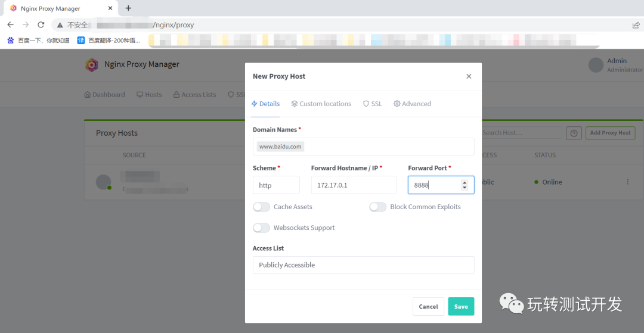Enable Websockets Support toggle
The width and height of the screenshot is (644, 333).
click(262, 228)
